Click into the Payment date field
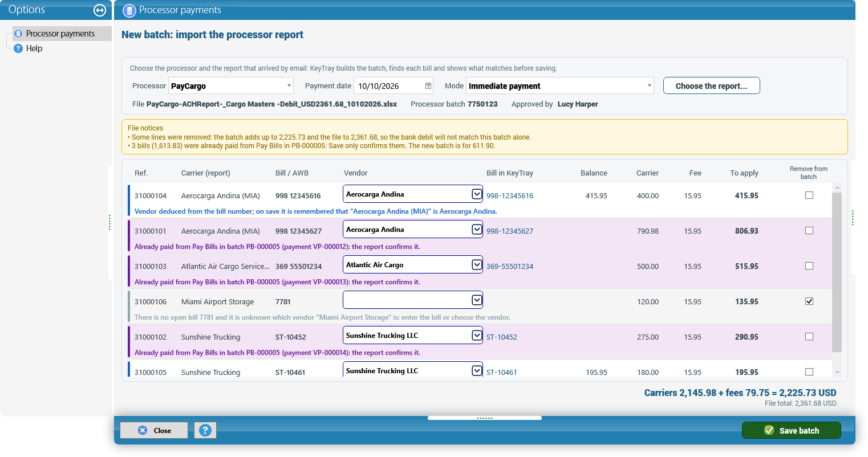The image size is (868, 457). coord(389,85)
